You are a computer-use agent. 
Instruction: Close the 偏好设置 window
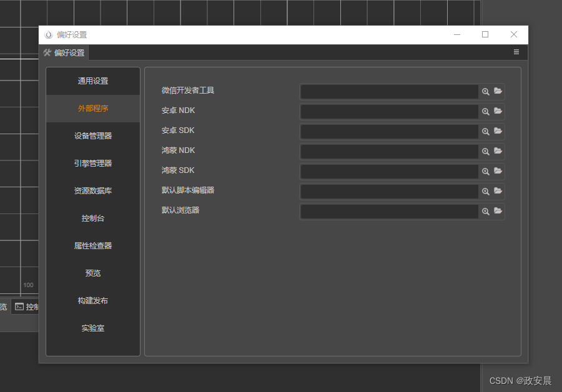click(x=514, y=35)
